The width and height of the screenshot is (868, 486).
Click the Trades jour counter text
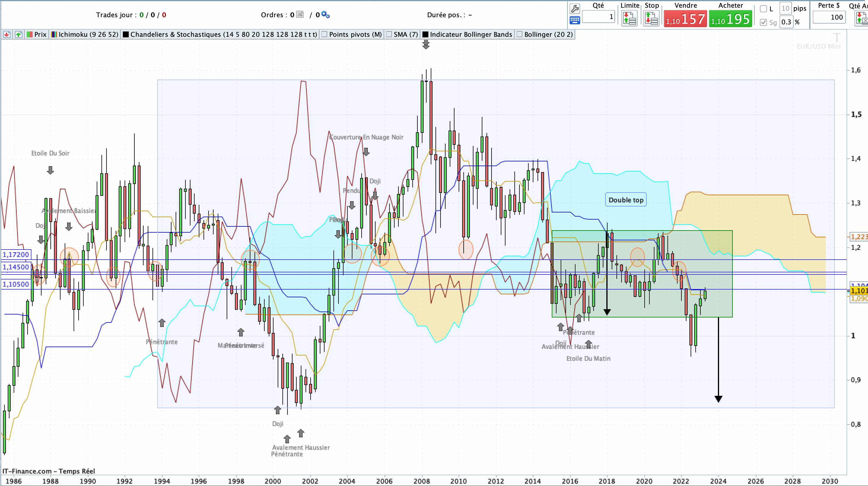pos(131,15)
